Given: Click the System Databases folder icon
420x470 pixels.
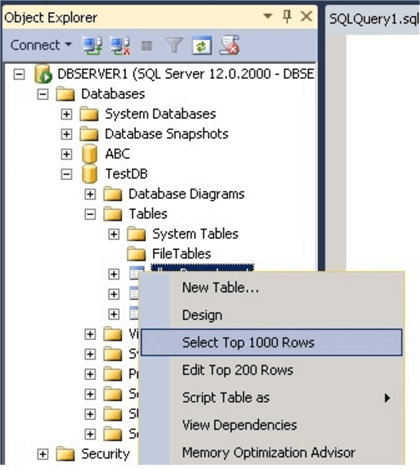Looking at the screenshot, I should click(89, 114).
